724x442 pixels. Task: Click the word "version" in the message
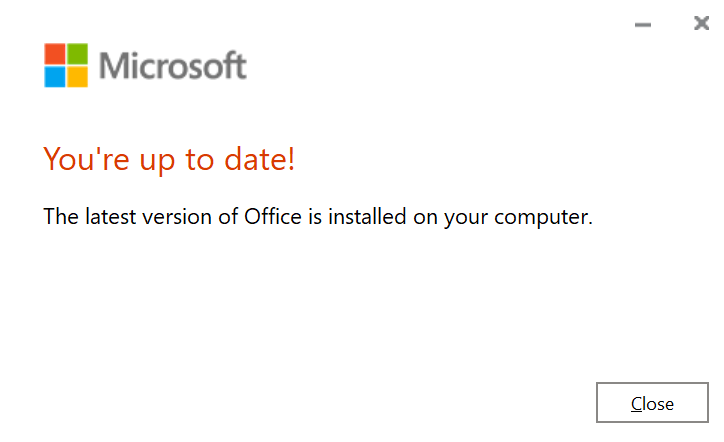click(x=178, y=215)
